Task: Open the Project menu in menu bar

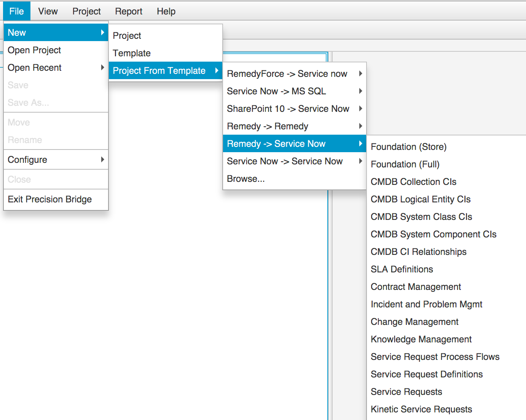Action: 86,11
